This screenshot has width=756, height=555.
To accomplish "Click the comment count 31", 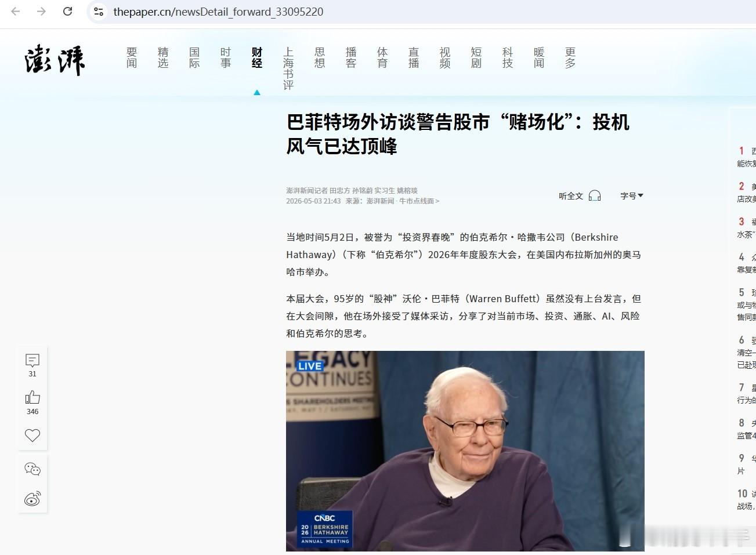I will (x=32, y=374).
